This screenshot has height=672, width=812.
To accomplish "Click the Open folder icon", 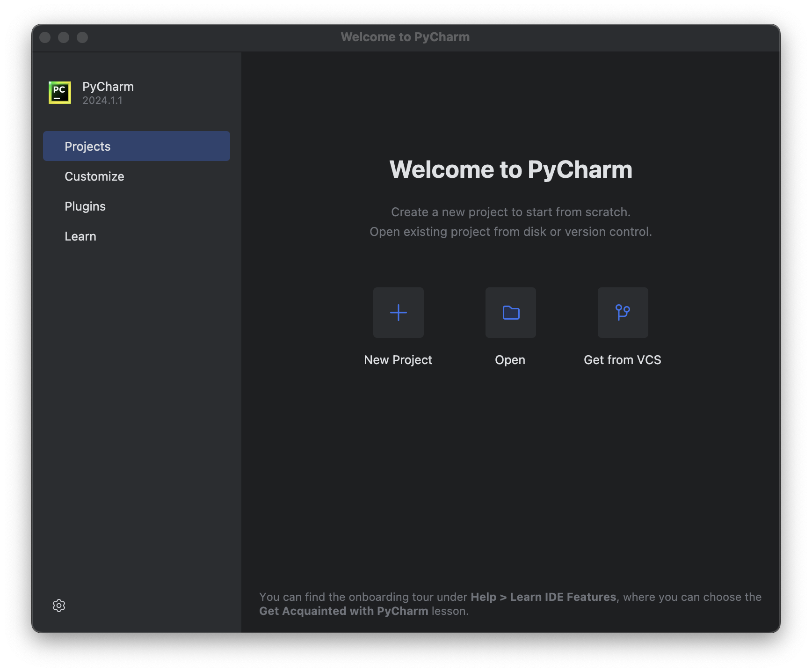I will (510, 313).
